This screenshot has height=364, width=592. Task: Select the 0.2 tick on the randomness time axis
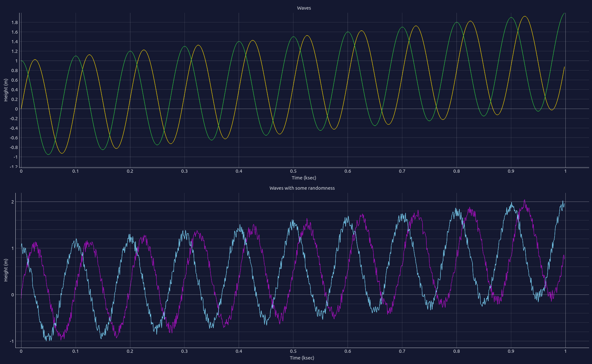pyautogui.click(x=130, y=351)
